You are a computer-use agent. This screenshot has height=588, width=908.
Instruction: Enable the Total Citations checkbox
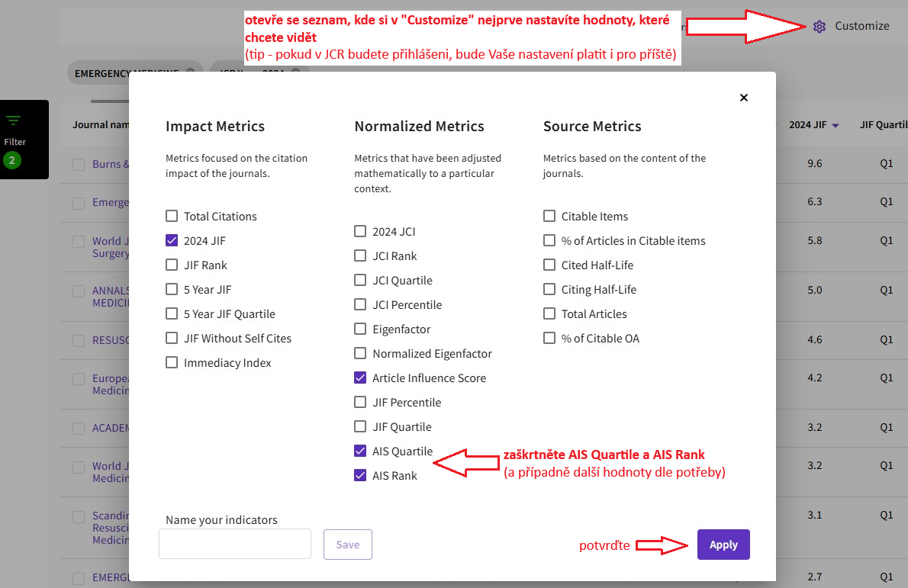pos(172,217)
